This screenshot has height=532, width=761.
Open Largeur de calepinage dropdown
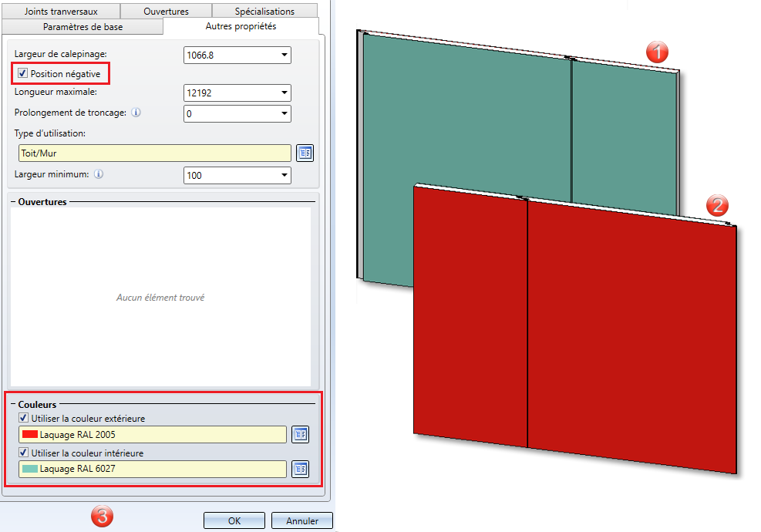tap(285, 55)
